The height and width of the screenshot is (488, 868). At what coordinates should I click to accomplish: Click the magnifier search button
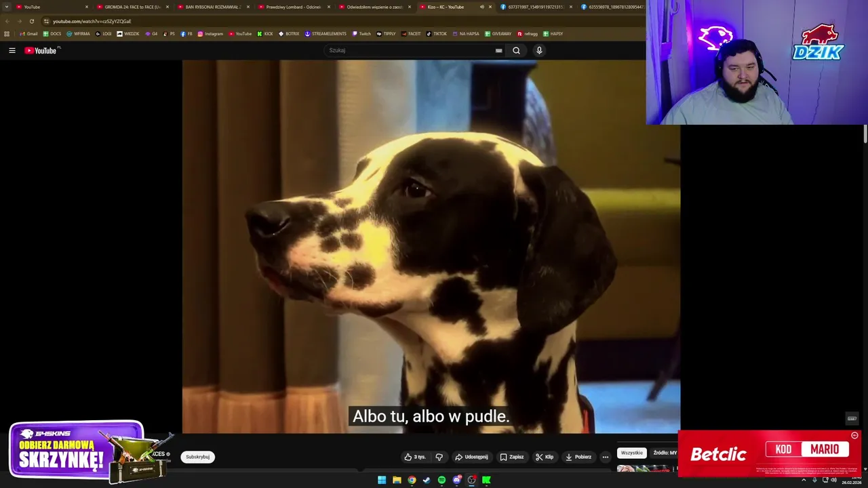pos(516,50)
